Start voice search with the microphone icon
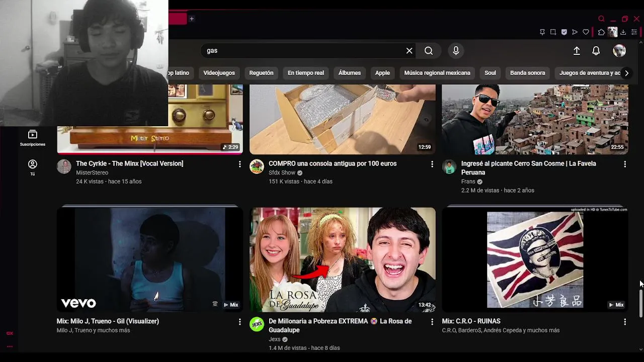The width and height of the screenshot is (644, 362). [456, 51]
